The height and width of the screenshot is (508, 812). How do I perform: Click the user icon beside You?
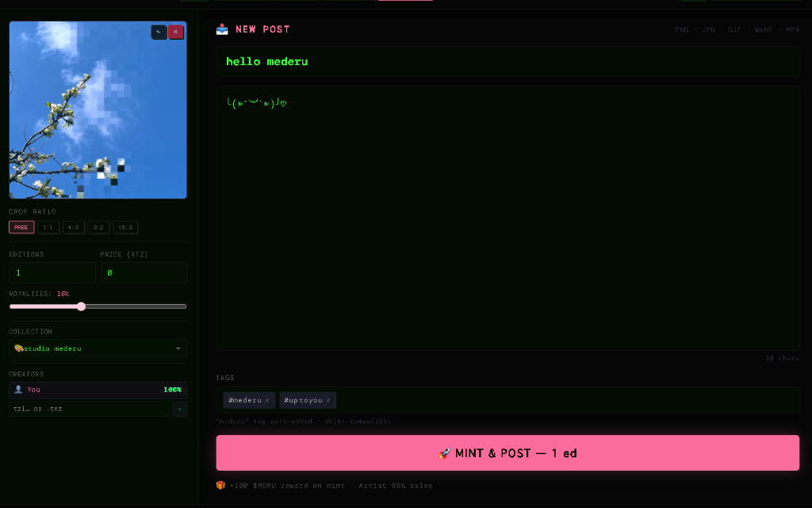coord(18,390)
